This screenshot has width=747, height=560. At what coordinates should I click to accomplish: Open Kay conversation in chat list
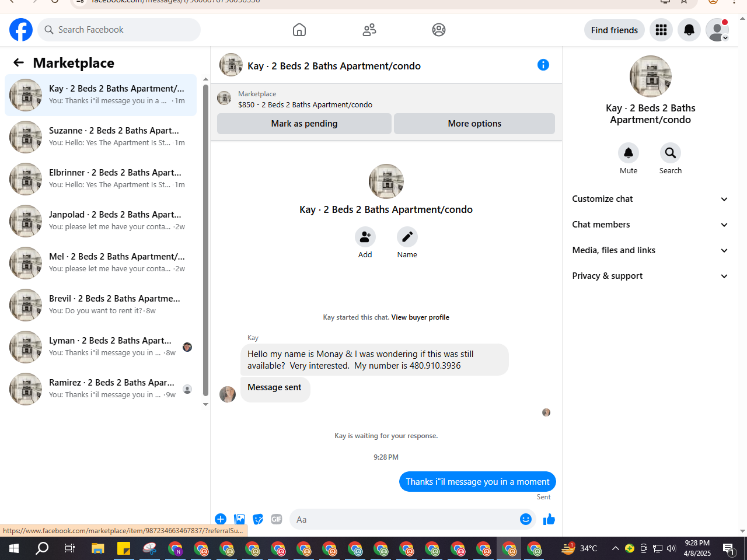(x=100, y=95)
